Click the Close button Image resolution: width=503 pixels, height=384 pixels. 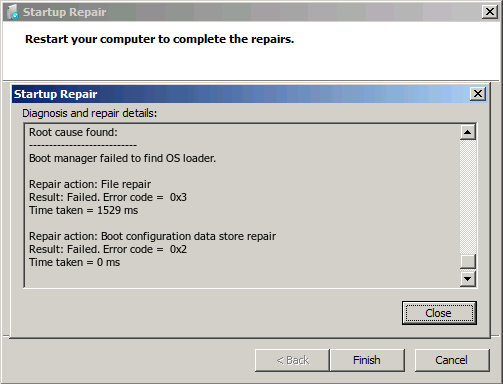coord(439,313)
